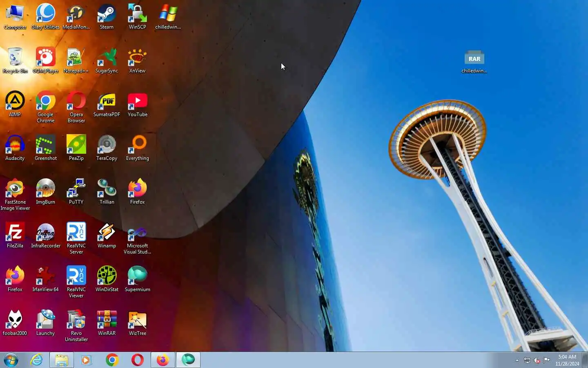Click the Trillian shortcut

pyautogui.click(x=107, y=191)
